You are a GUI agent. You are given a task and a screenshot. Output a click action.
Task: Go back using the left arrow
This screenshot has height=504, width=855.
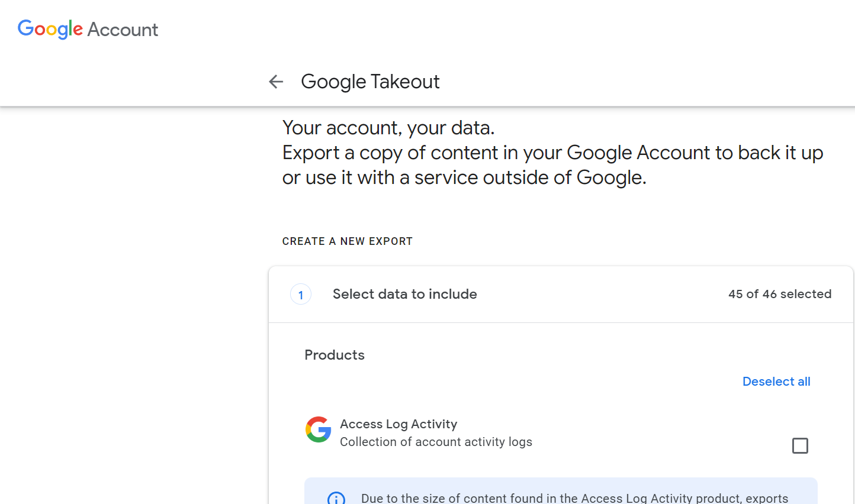coord(276,82)
